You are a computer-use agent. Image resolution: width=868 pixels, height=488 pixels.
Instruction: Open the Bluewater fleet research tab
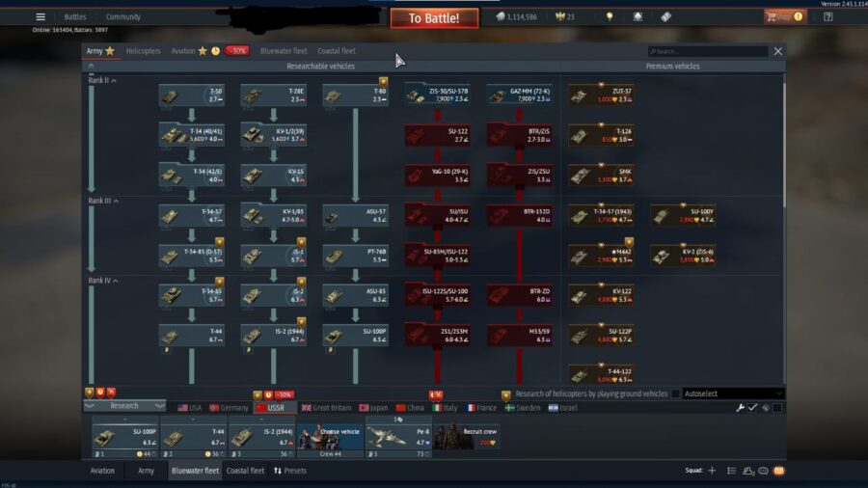(x=284, y=51)
